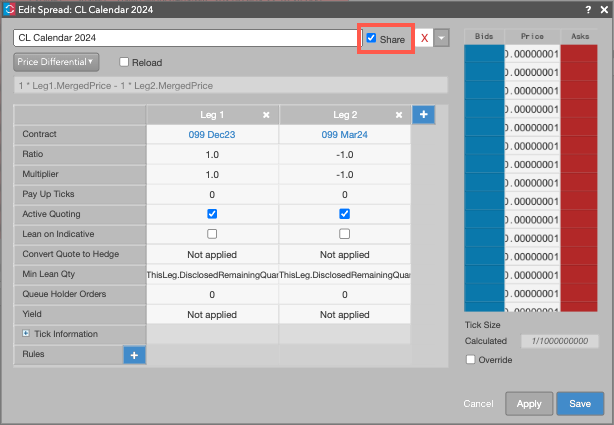Click the Bids column header
The image size is (614, 425).
click(x=484, y=36)
